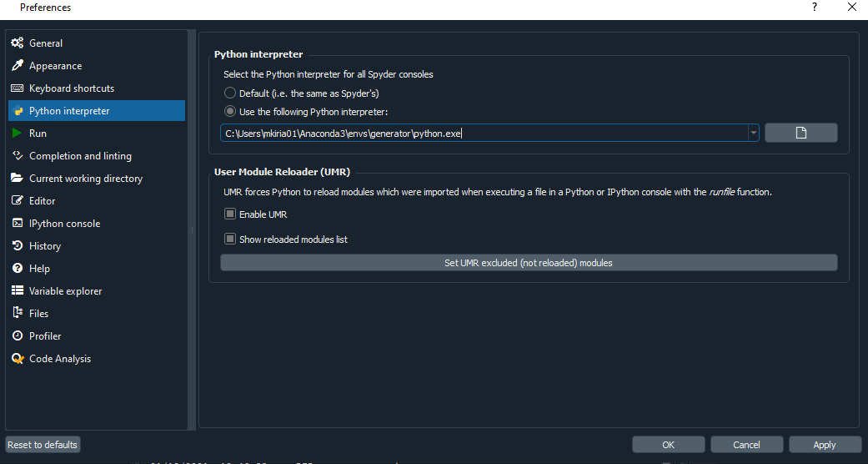Click the green Run arrow icon

point(17,134)
